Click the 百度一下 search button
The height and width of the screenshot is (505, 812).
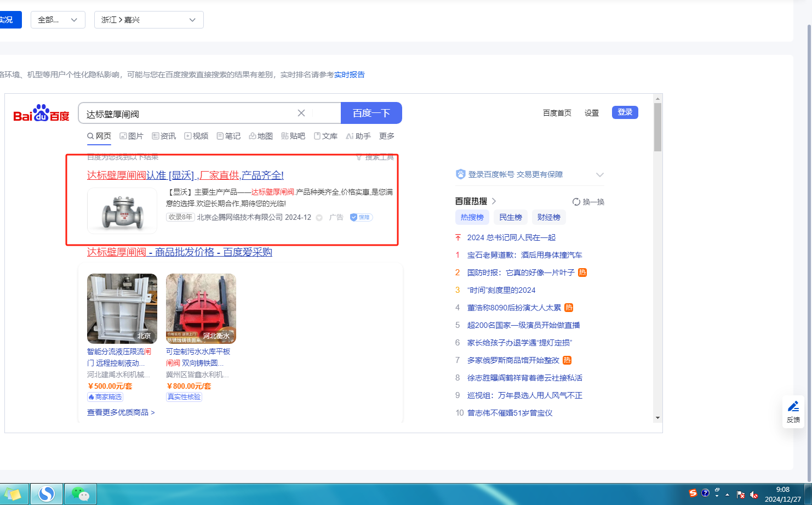click(x=371, y=113)
